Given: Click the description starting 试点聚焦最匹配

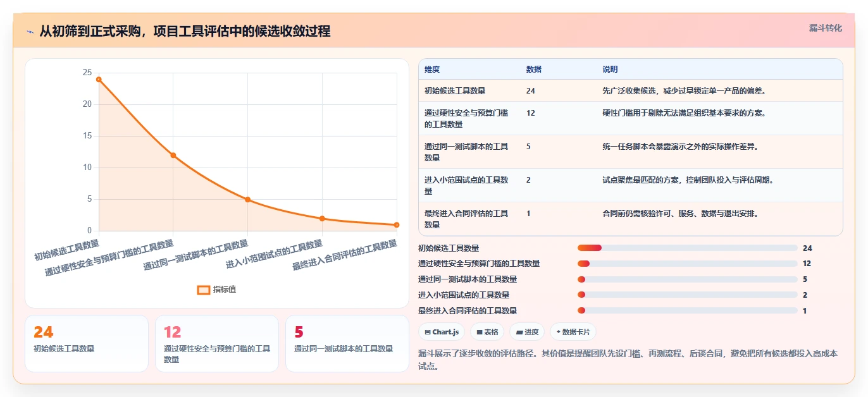Looking at the screenshot, I should (x=688, y=180).
